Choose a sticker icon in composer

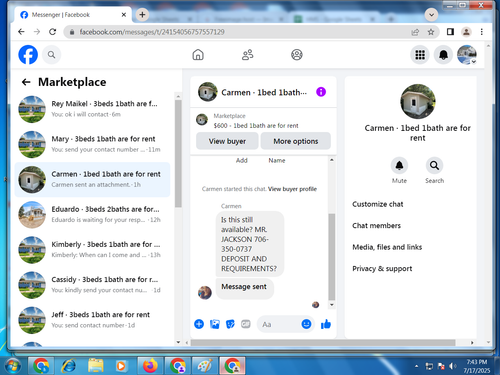tap(230, 324)
